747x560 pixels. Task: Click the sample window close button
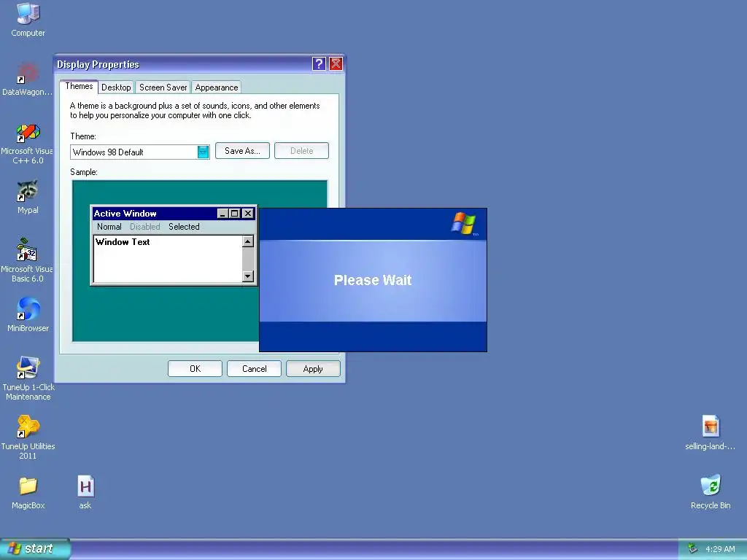tap(248, 214)
